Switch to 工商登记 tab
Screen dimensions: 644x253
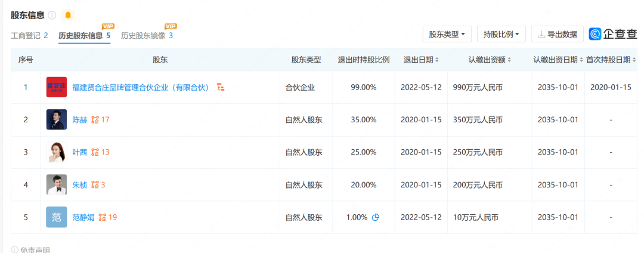point(29,36)
